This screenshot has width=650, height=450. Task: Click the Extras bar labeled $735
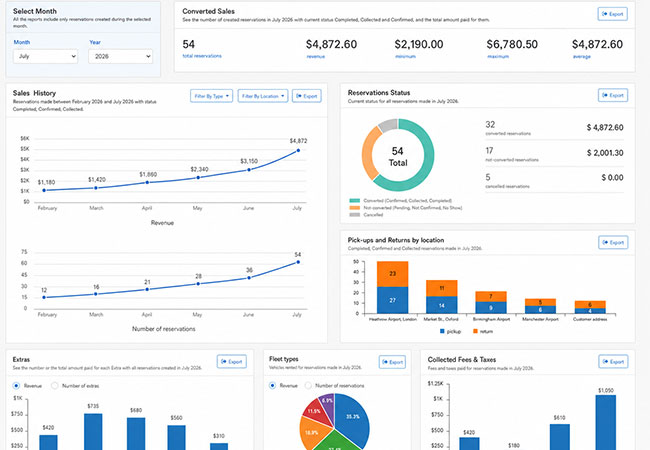93,431
